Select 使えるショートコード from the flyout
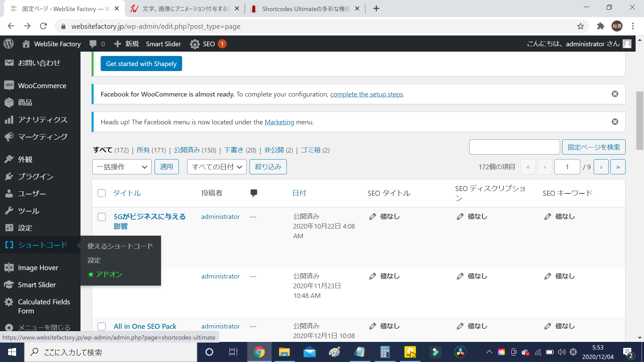The image size is (644, 362). pos(120,246)
